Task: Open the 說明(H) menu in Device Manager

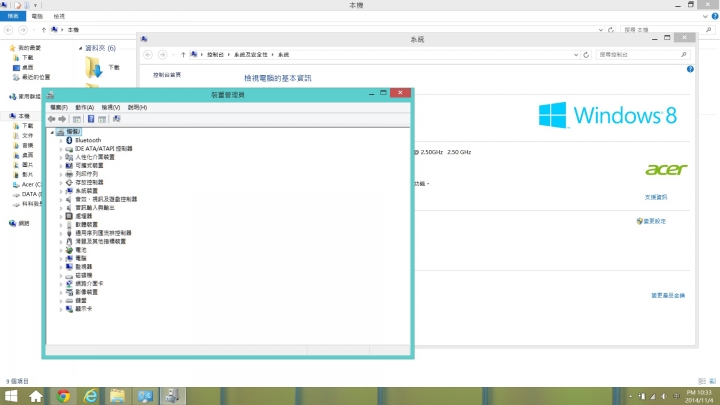Action: (x=137, y=107)
